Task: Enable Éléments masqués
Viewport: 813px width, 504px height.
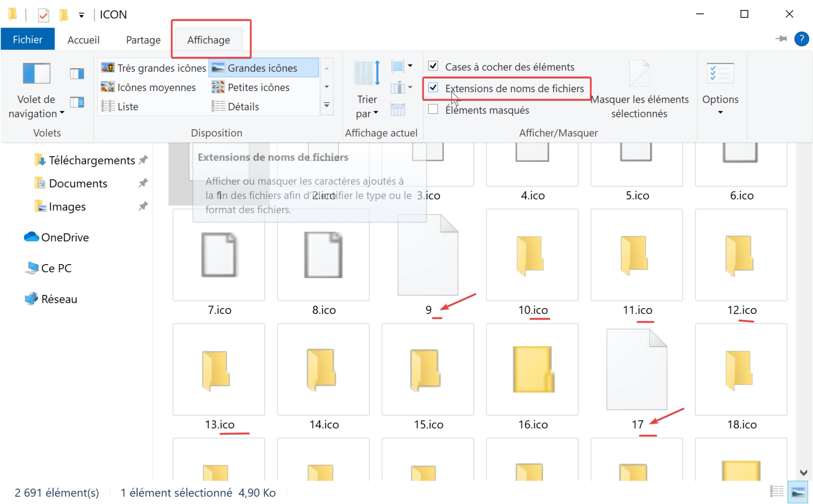Action: click(x=433, y=110)
